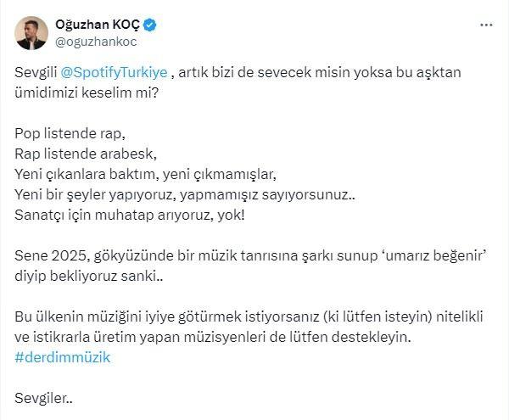Screen dimensions: 509x420
Task: Click the "Sene 2025" text
Action: [52, 255]
